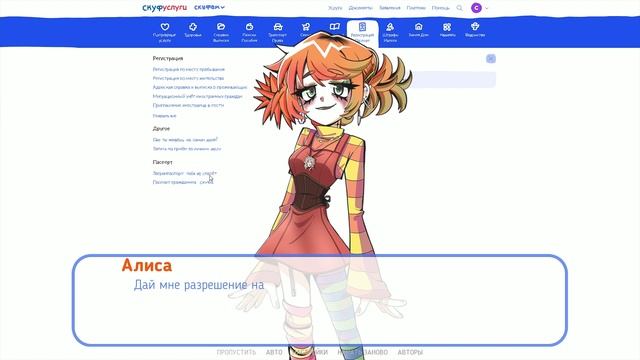Viewport: 640px width, 360px height.
Task: Open the Transport car icon category
Action: [x=278, y=27]
